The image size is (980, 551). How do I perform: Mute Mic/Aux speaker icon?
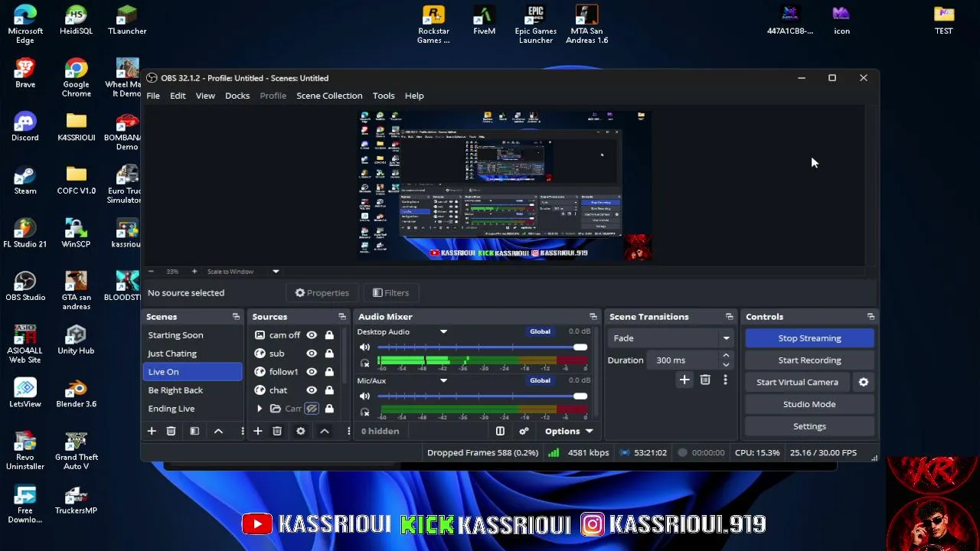(x=365, y=396)
